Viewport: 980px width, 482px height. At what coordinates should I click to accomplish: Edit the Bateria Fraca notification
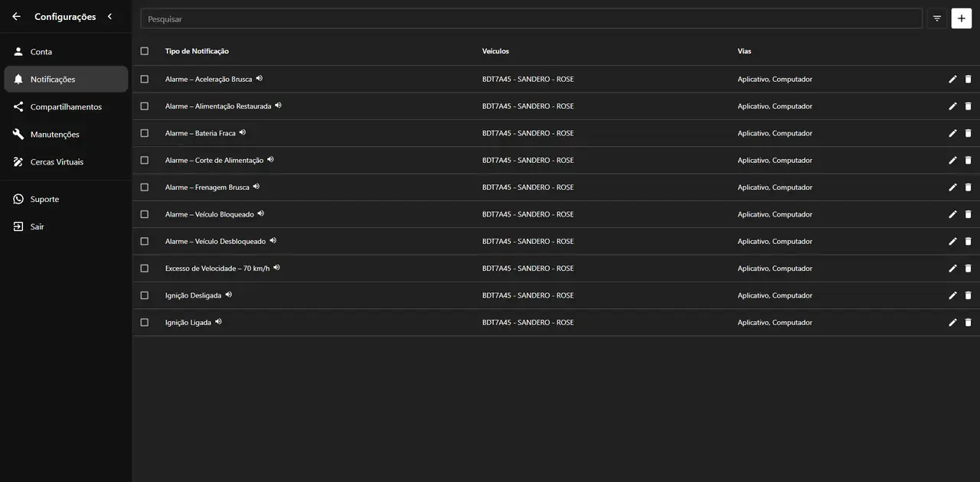952,133
